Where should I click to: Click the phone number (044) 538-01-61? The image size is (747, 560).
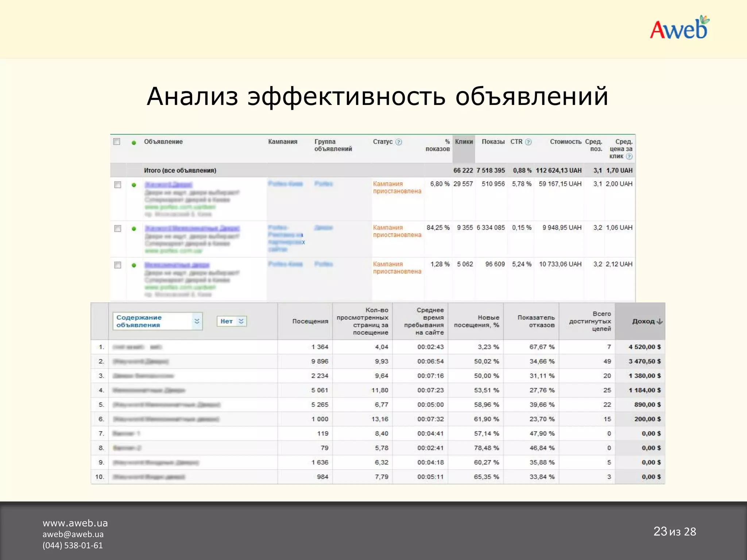click(x=73, y=545)
